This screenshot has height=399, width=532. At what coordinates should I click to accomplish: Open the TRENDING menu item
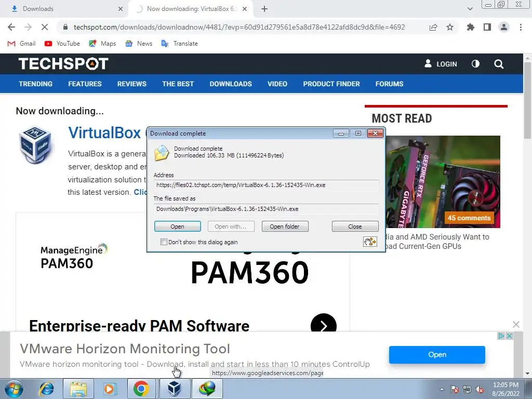pyautogui.click(x=36, y=84)
